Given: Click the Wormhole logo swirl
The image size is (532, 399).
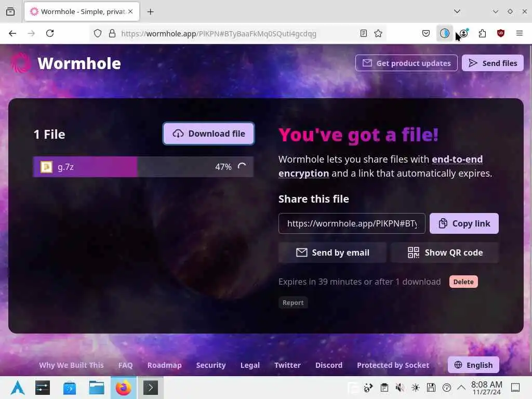Looking at the screenshot, I should coord(21,63).
